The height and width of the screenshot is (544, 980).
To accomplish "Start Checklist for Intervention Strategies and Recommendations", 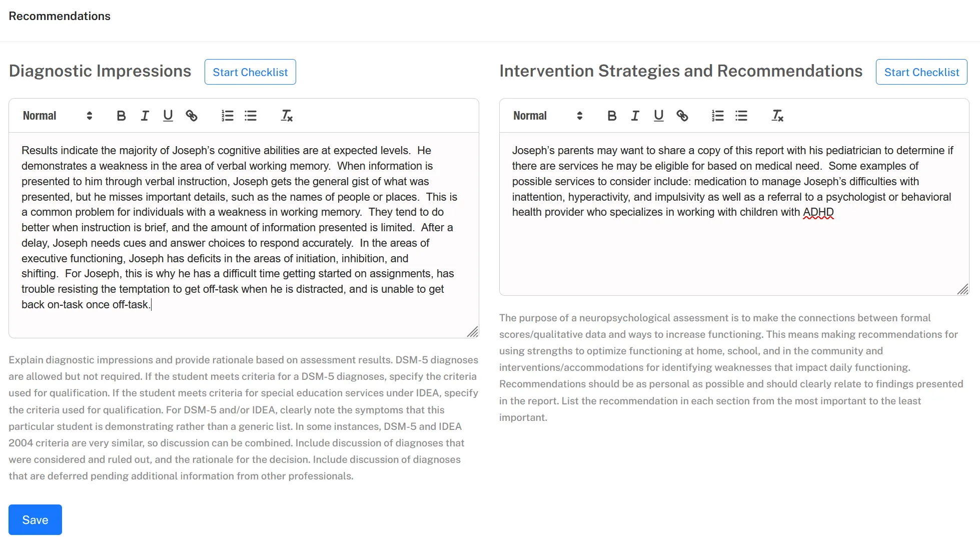I will tap(921, 72).
